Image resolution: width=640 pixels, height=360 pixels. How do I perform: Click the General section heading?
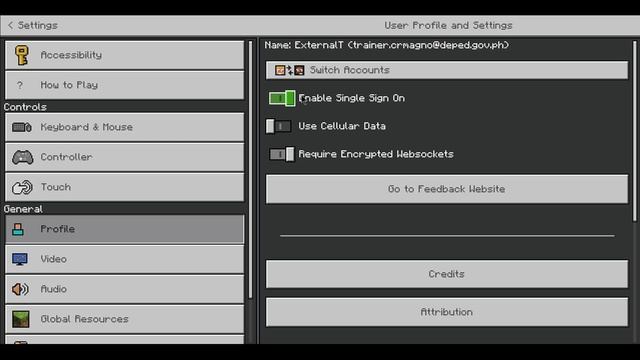click(x=23, y=209)
